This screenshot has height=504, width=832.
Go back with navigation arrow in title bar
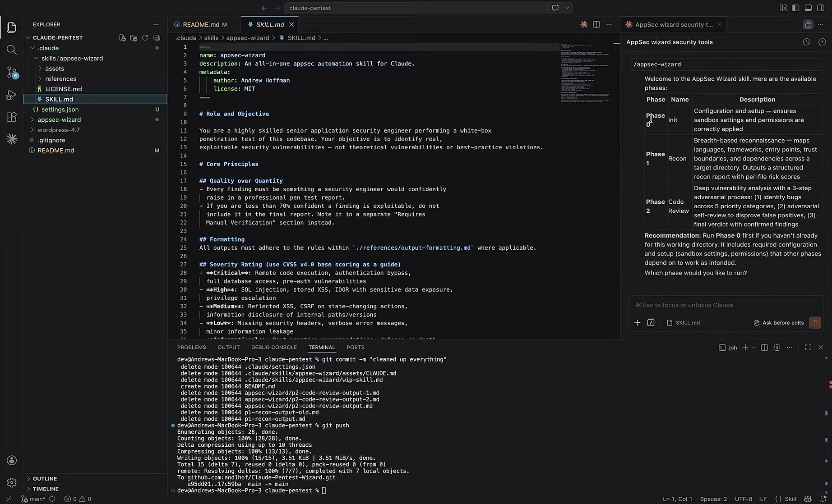pyautogui.click(x=264, y=8)
